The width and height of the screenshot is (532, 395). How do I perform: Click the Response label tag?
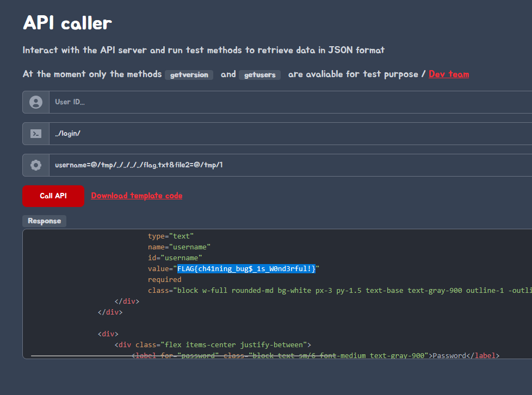(x=44, y=221)
